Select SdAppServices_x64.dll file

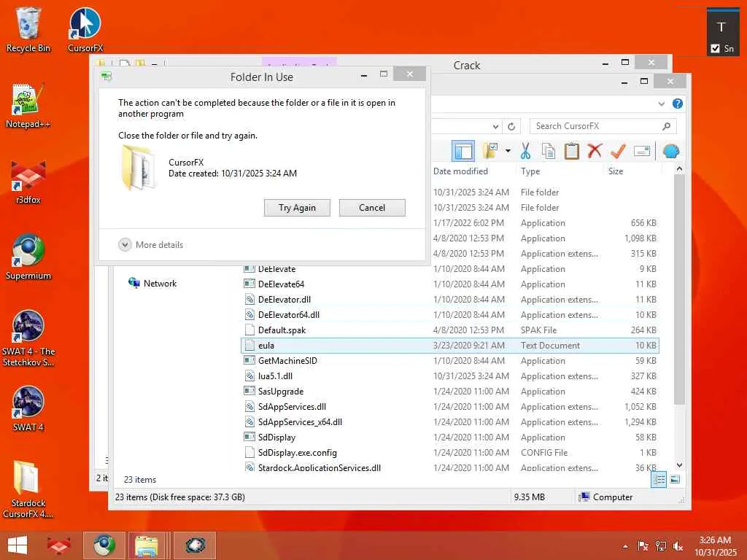[x=449, y=421]
